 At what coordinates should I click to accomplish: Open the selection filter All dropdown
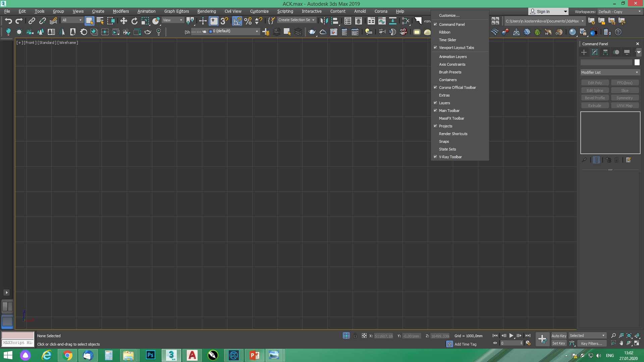coord(72,20)
